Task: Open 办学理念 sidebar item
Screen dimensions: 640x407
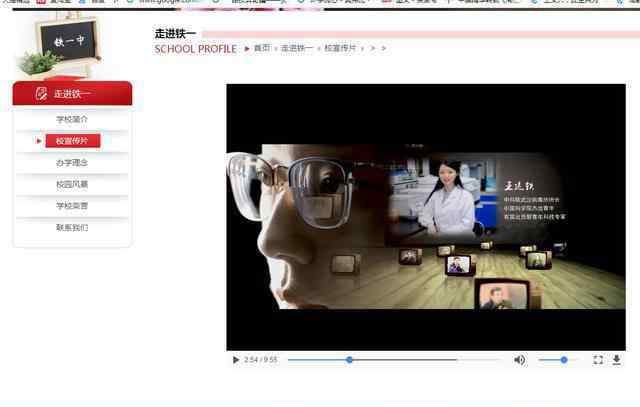Action: [x=72, y=162]
